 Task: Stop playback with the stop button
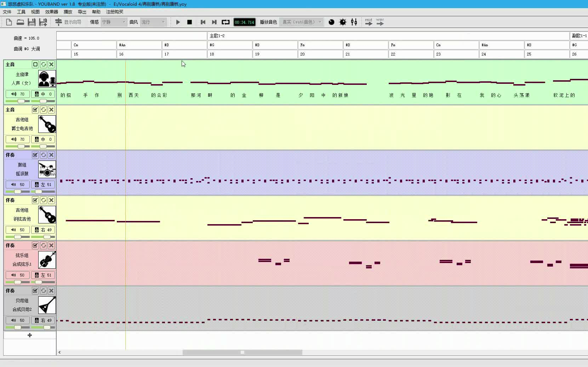coord(189,22)
